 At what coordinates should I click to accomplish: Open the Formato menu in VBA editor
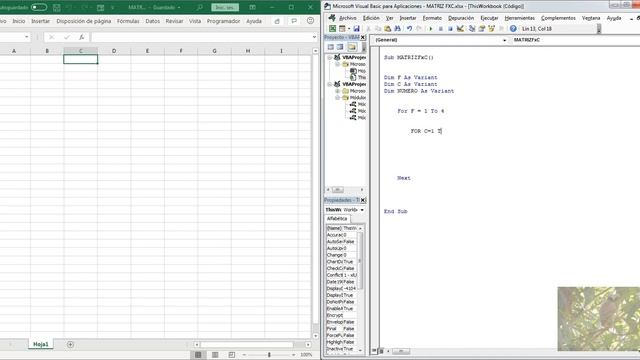(x=432, y=18)
